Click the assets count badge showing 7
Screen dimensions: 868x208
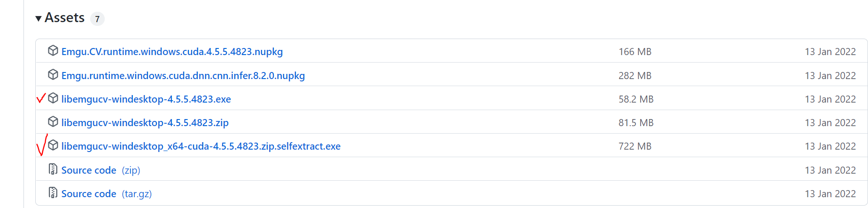[x=97, y=19]
